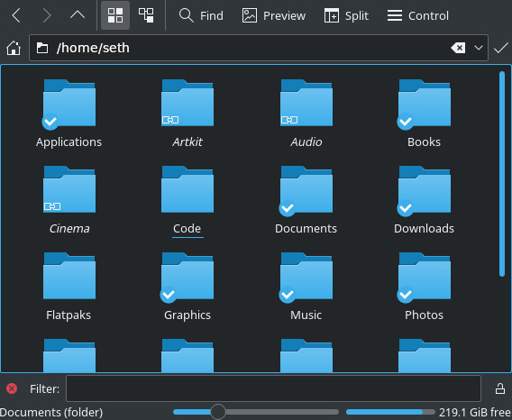Viewport: 512px width, 420px height.
Task: Switch to icons view mode
Action: pyautogui.click(x=115, y=15)
